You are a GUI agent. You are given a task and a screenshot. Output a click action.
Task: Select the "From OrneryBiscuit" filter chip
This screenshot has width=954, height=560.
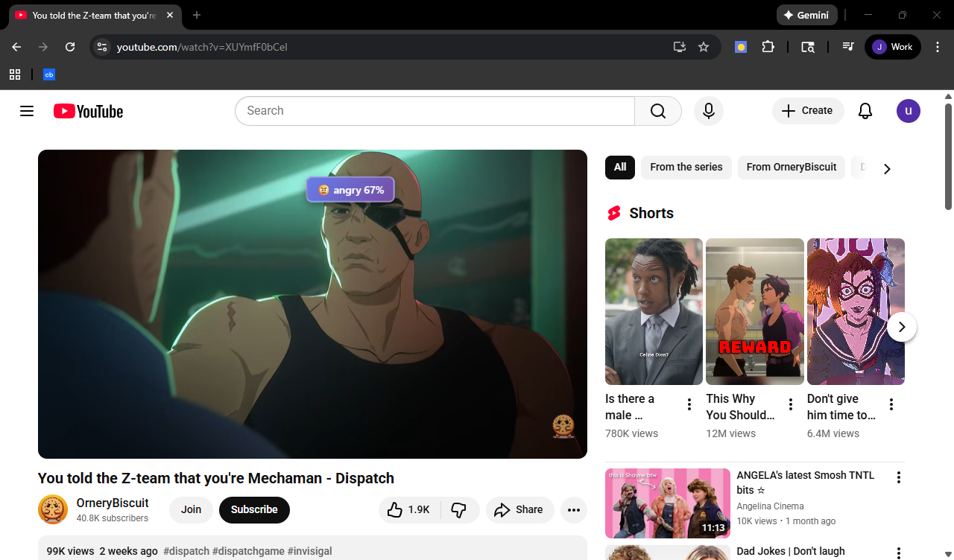point(791,167)
